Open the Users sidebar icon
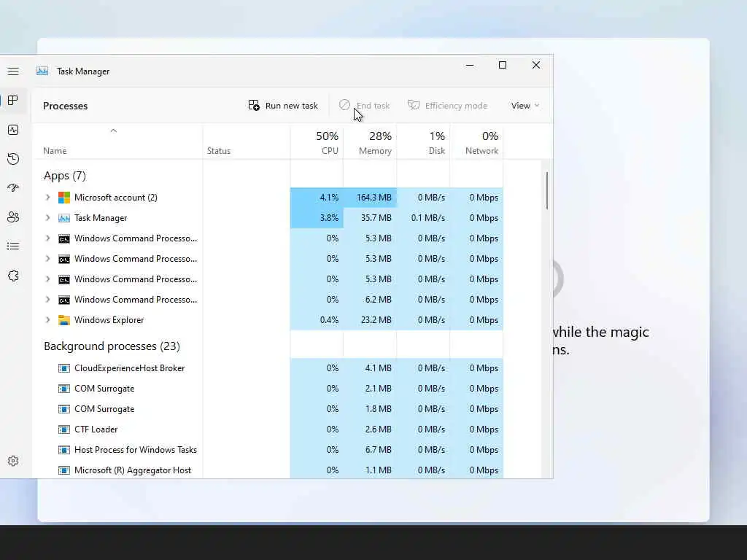Viewport: 747px width, 560px height. [x=13, y=217]
